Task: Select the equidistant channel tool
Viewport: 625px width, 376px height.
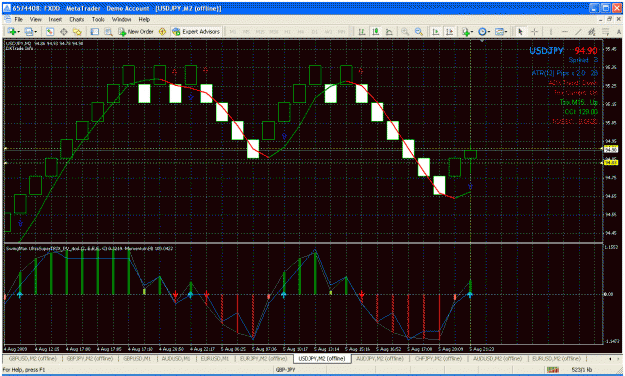Action: coord(592,31)
